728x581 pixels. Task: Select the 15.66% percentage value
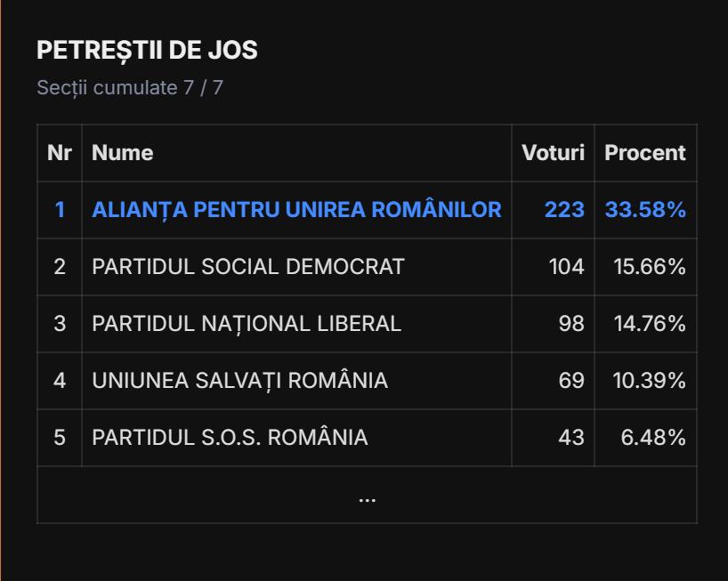pos(650,267)
